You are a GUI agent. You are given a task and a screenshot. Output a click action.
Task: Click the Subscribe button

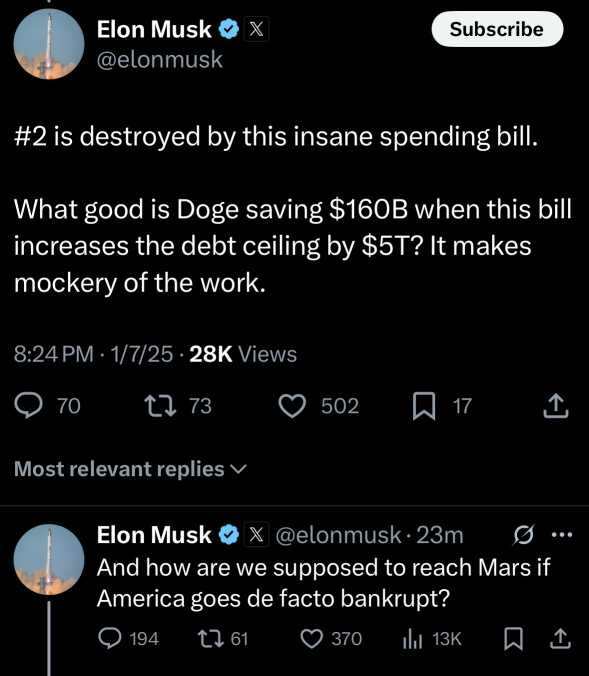(497, 29)
